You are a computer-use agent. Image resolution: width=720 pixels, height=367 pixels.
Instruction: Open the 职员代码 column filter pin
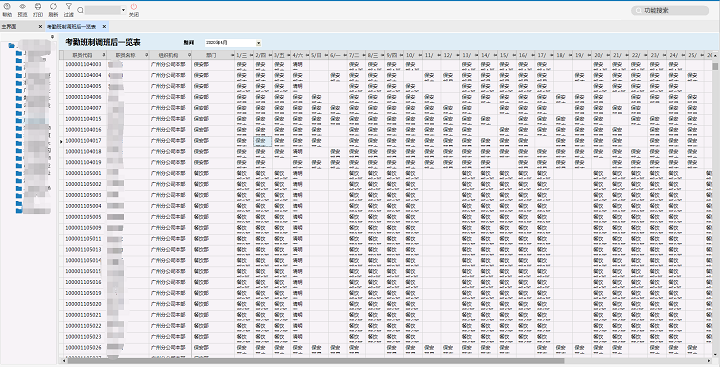tap(103, 55)
